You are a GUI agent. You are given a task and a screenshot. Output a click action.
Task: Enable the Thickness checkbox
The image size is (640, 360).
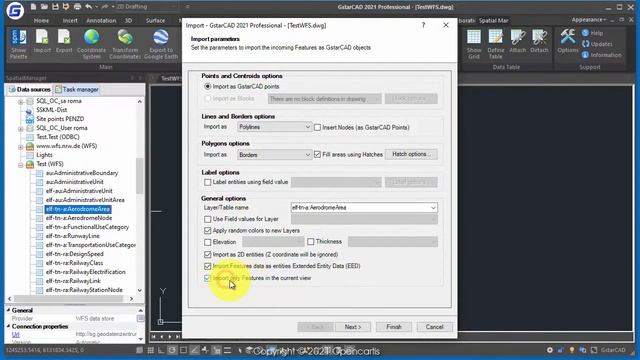(x=311, y=242)
